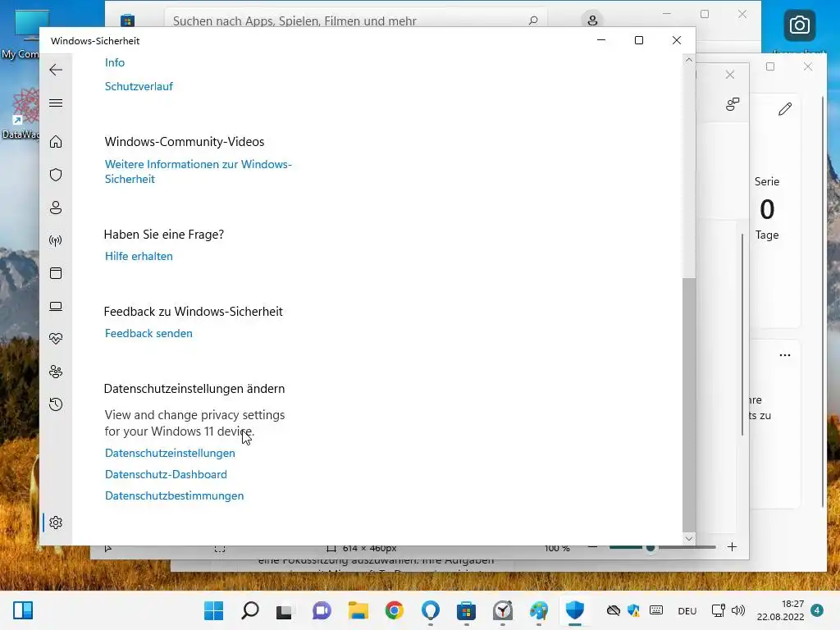This screenshot has height=630, width=840.
Task: Open the three-dots more menu in Clock window
Action: tap(785, 355)
